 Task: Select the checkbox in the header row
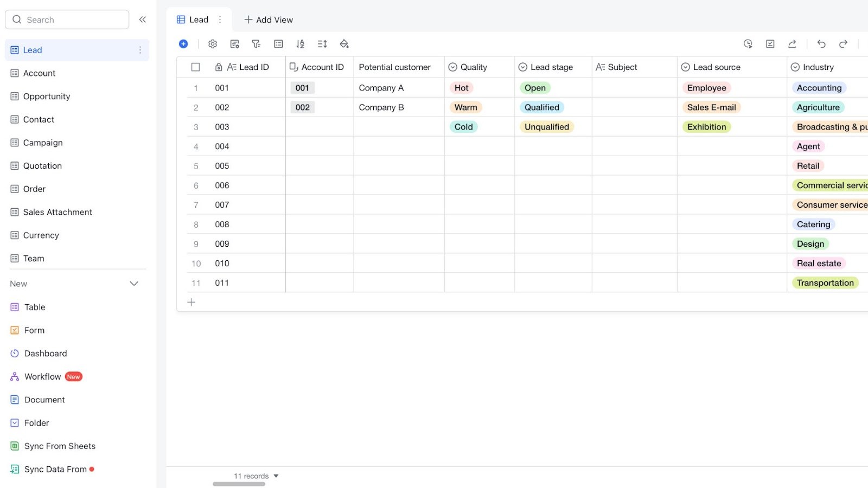[x=195, y=67]
